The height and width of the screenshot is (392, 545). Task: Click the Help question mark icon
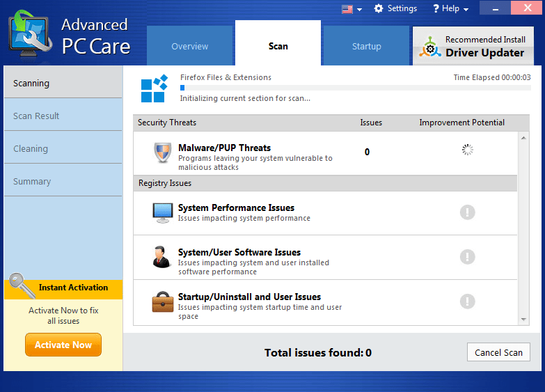click(436, 8)
